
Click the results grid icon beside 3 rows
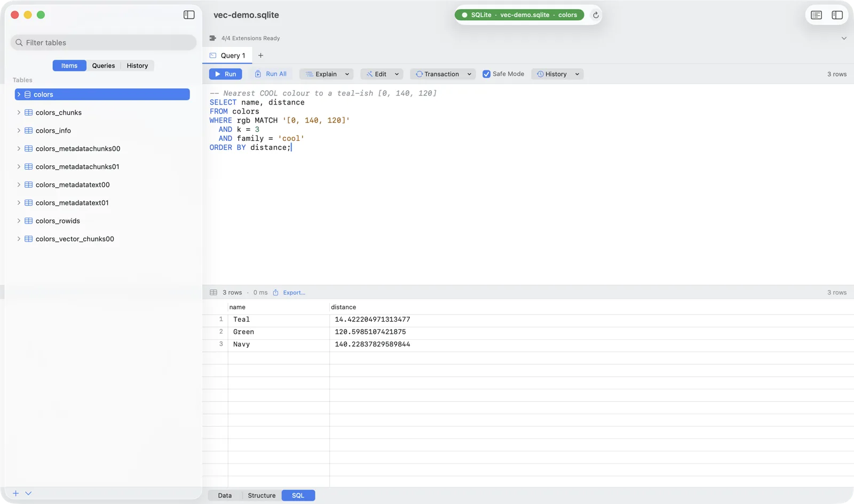tap(213, 292)
